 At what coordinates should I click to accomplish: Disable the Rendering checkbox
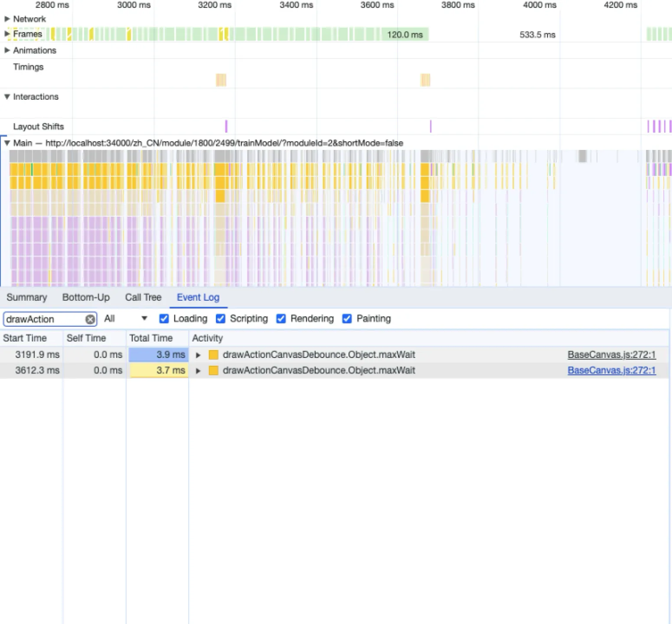click(x=281, y=319)
